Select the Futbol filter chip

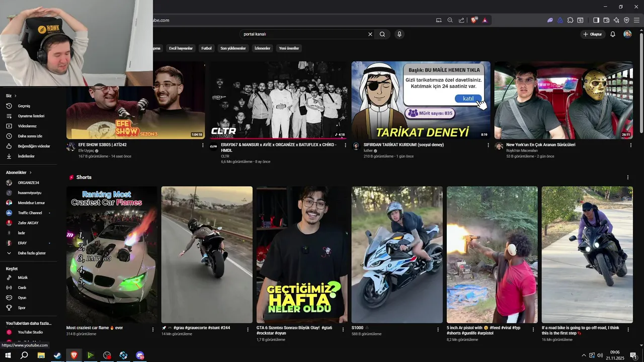tap(206, 48)
